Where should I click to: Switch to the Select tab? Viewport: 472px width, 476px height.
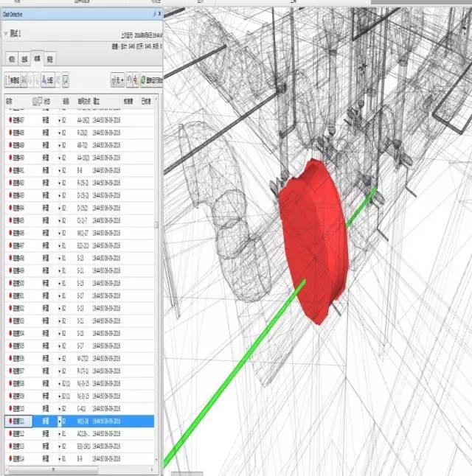click(24, 58)
